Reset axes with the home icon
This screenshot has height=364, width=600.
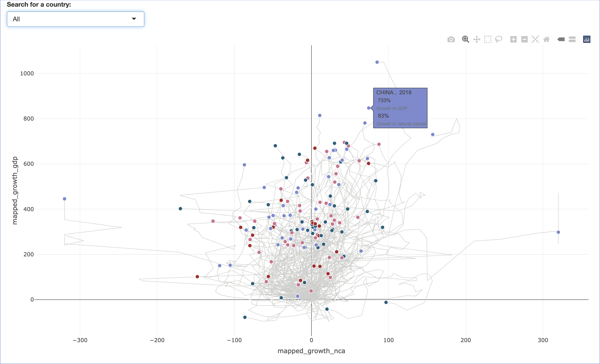(x=546, y=39)
